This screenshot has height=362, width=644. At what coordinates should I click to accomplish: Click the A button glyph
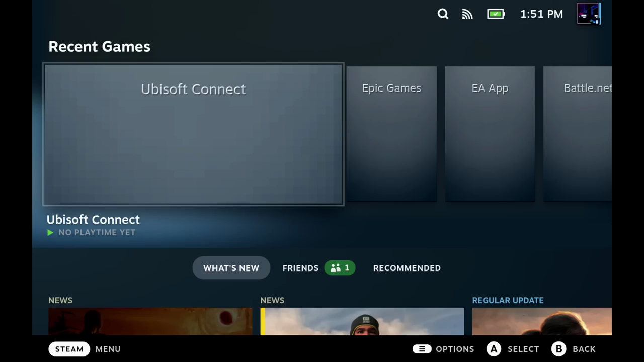pyautogui.click(x=494, y=349)
